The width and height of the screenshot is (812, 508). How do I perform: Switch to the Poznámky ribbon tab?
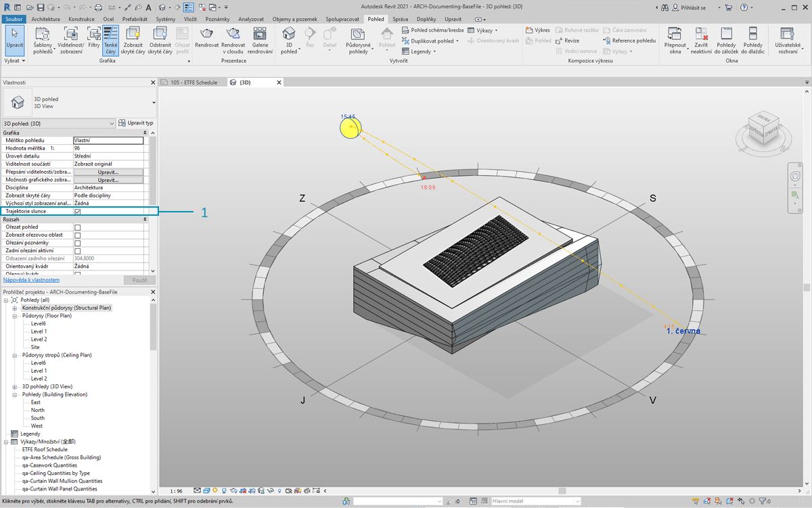click(x=218, y=19)
